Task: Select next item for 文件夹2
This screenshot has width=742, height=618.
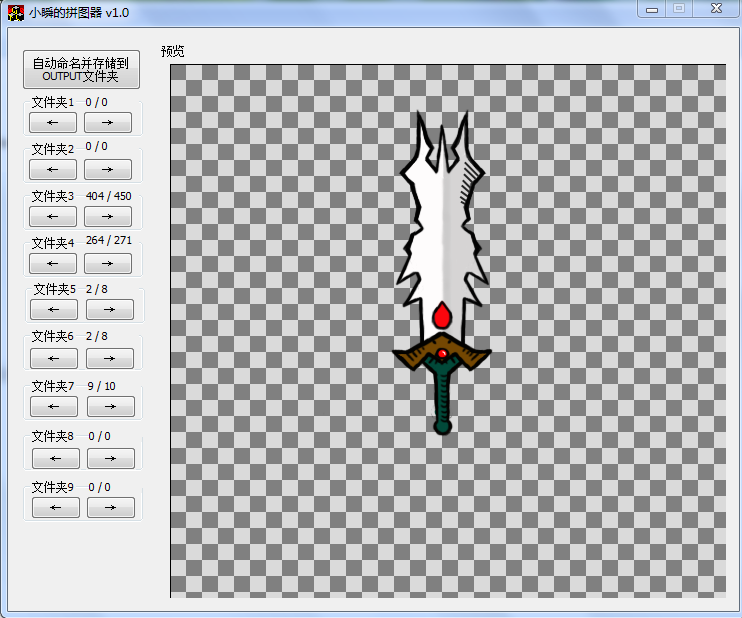Action: pos(108,169)
